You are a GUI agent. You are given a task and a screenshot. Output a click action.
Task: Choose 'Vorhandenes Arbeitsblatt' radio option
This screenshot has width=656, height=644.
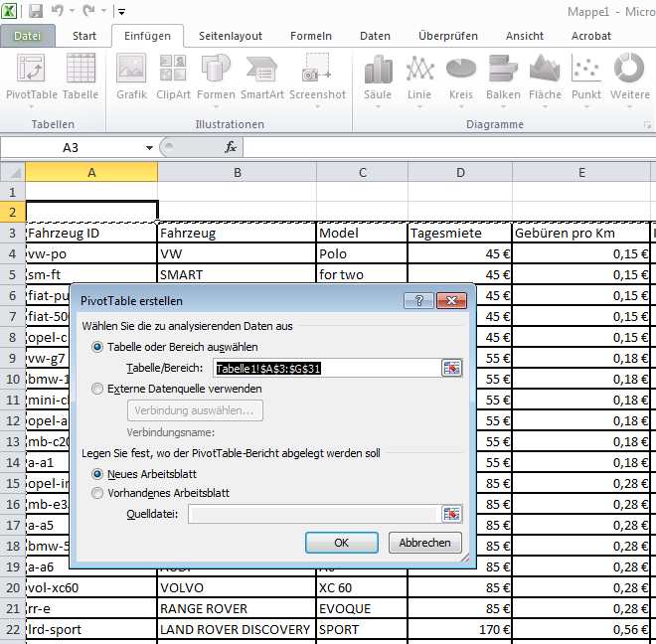97,492
